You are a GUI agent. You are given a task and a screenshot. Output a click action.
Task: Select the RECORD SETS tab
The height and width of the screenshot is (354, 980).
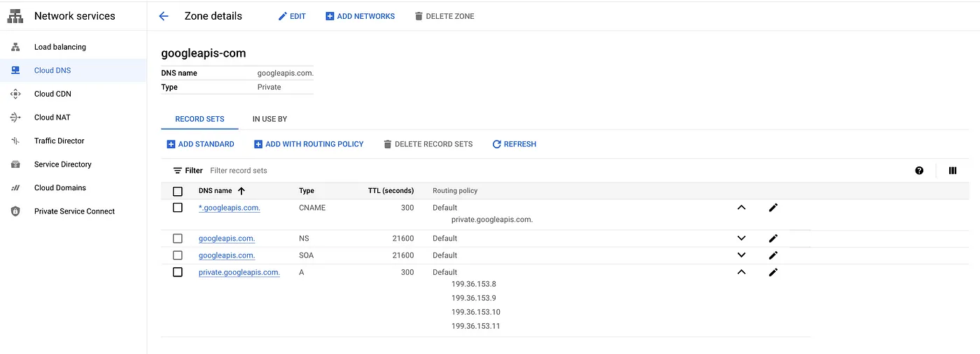click(199, 120)
